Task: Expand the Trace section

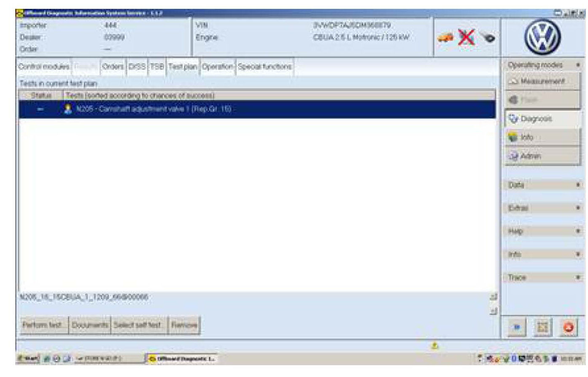Action: [x=543, y=277]
